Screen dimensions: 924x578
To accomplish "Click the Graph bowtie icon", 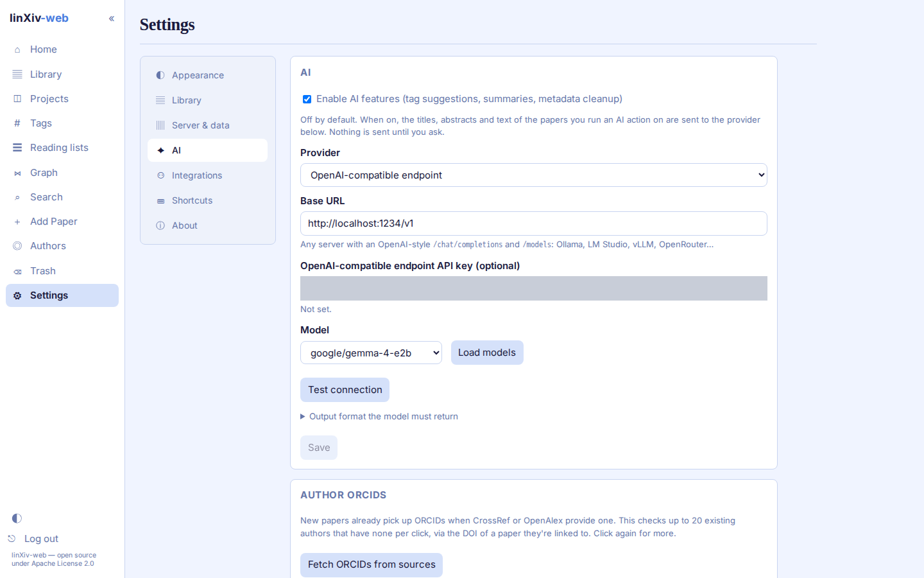I will tap(17, 173).
